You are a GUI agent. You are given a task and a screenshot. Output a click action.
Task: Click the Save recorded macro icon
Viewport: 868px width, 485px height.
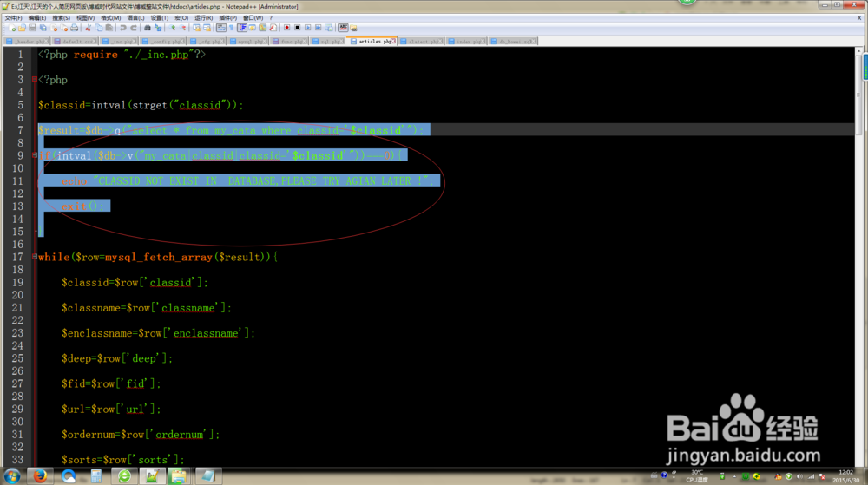click(x=329, y=28)
